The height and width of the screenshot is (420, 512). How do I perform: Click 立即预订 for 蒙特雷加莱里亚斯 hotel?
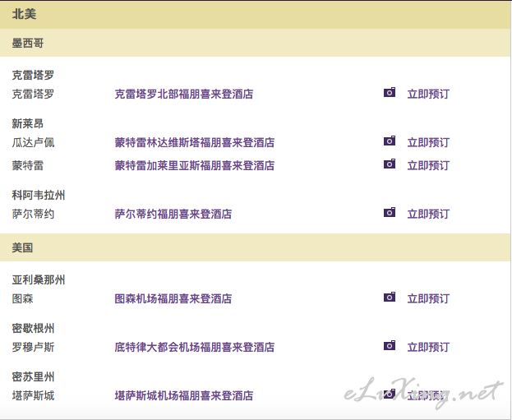click(428, 165)
